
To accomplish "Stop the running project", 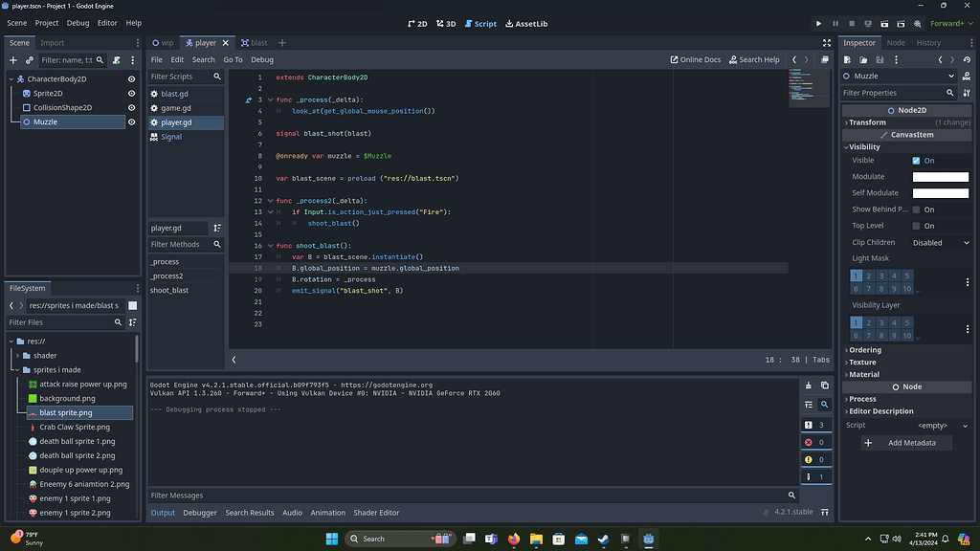I will (x=851, y=24).
